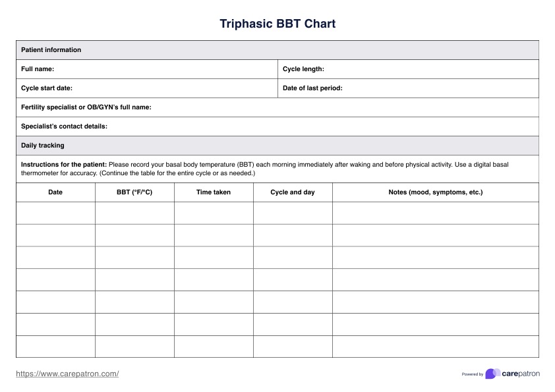The width and height of the screenshot is (555, 392).
Task: Click the Specialist's contact details field
Action: (x=316, y=126)
